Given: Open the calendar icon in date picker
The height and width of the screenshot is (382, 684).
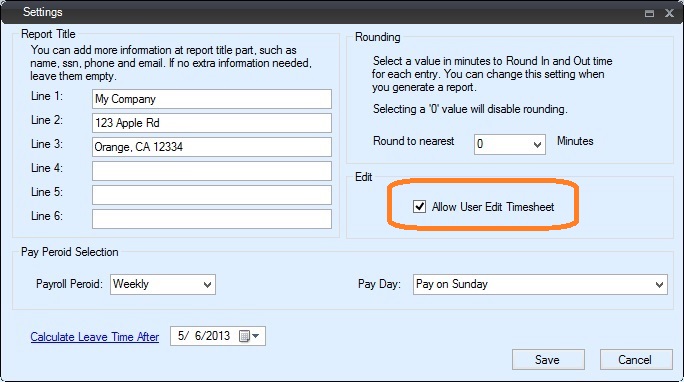Looking at the screenshot, I should [244, 336].
